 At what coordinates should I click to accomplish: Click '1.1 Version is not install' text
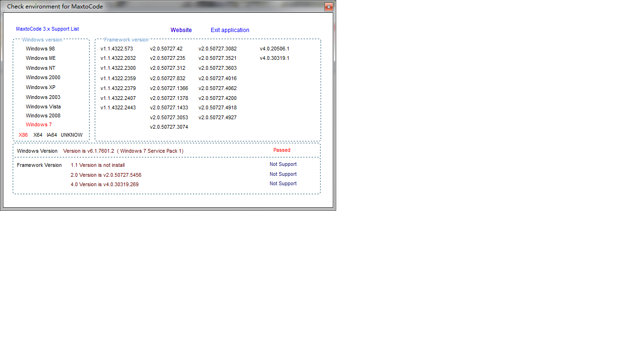click(x=98, y=165)
